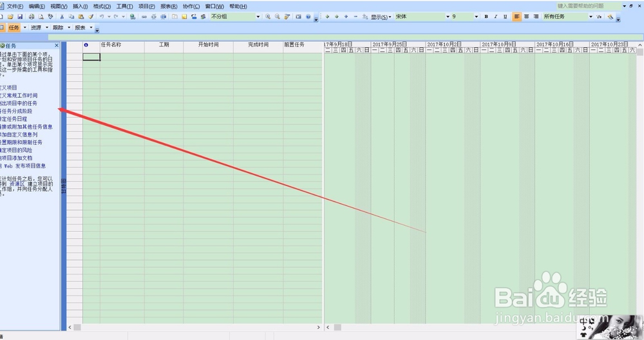Click the 任务分成阶段 link
Viewport: 644px width, 340px height.
(16, 111)
